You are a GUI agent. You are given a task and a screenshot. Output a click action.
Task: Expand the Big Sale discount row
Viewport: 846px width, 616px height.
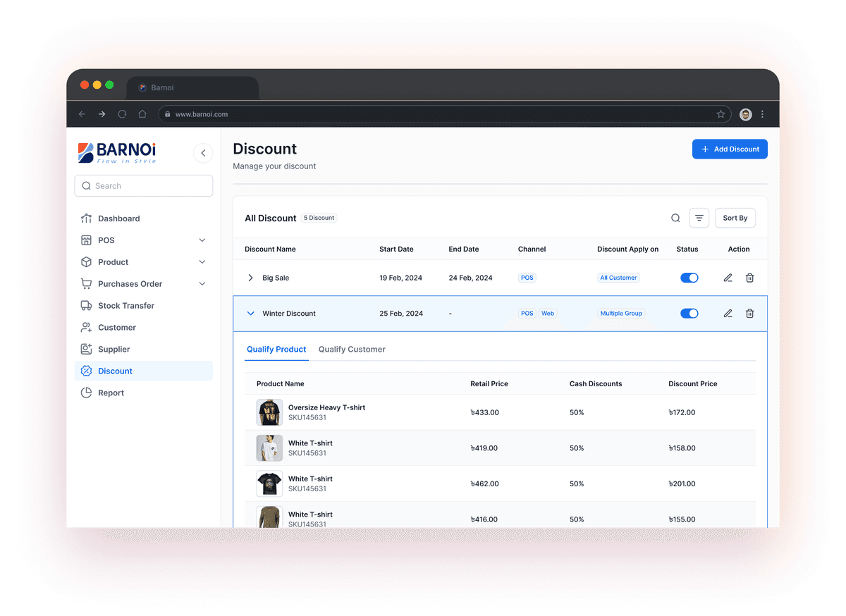pos(250,278)
